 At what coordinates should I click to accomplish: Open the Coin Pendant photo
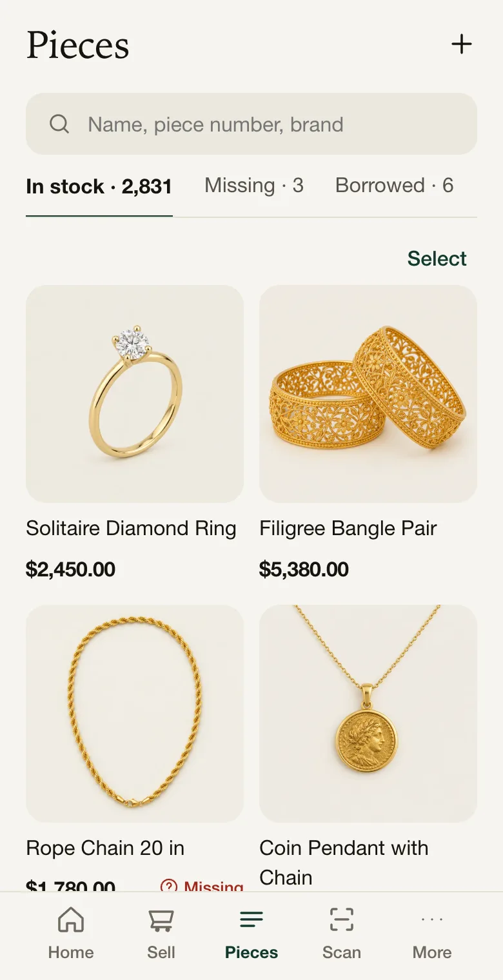[x=368, y=714]
